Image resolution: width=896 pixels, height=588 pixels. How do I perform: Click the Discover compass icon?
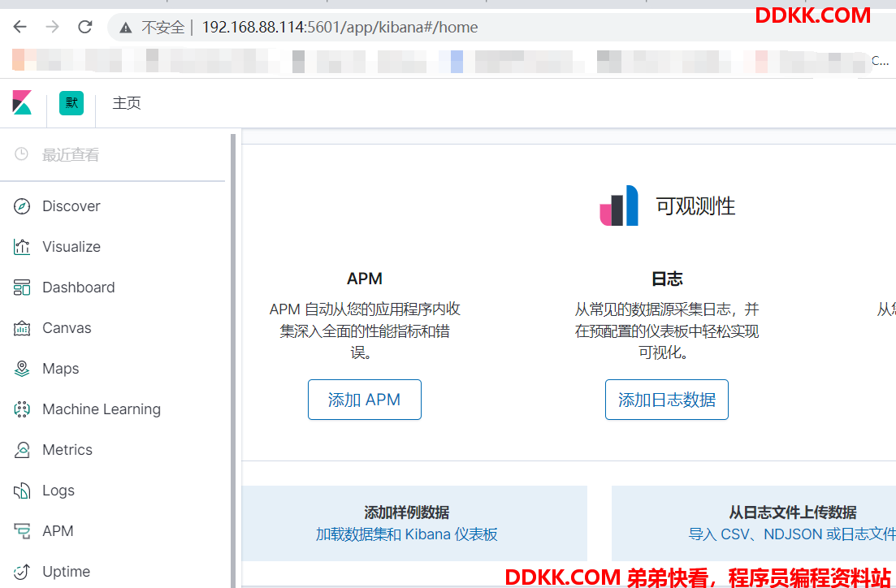(x=22, y=206)
